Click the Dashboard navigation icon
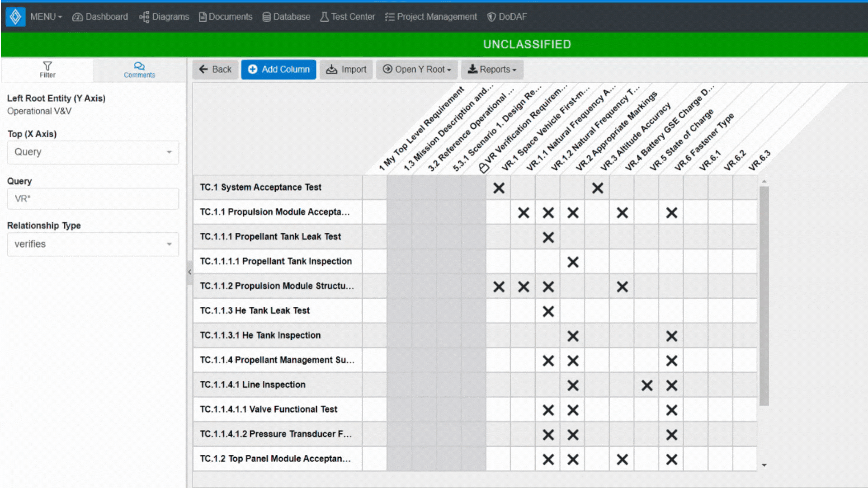Screen dimensions: 868x488 78,16
